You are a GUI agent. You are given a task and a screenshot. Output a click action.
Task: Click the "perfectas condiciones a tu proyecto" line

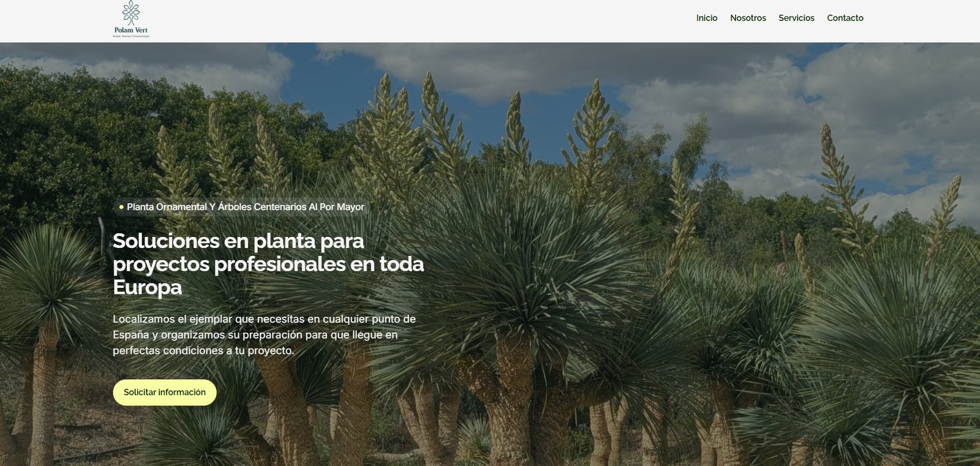tap(203, 351)
